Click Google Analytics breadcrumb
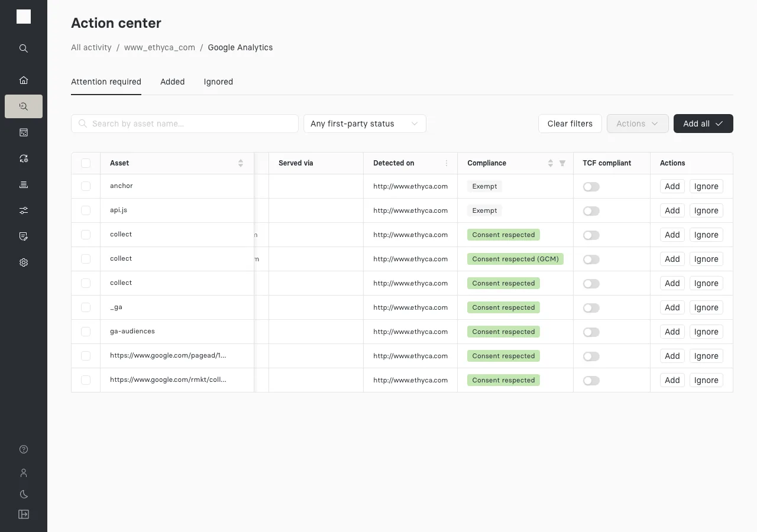Image resolution: width=757 pixels, height=532 pixels. 240,47
